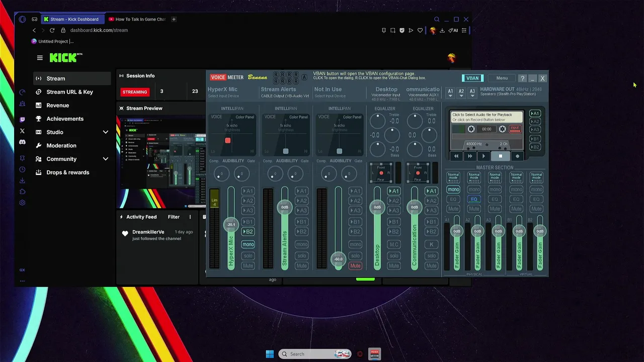Open the browser tab search magnifier
The image size is (644, 362).
click(437, 19)
